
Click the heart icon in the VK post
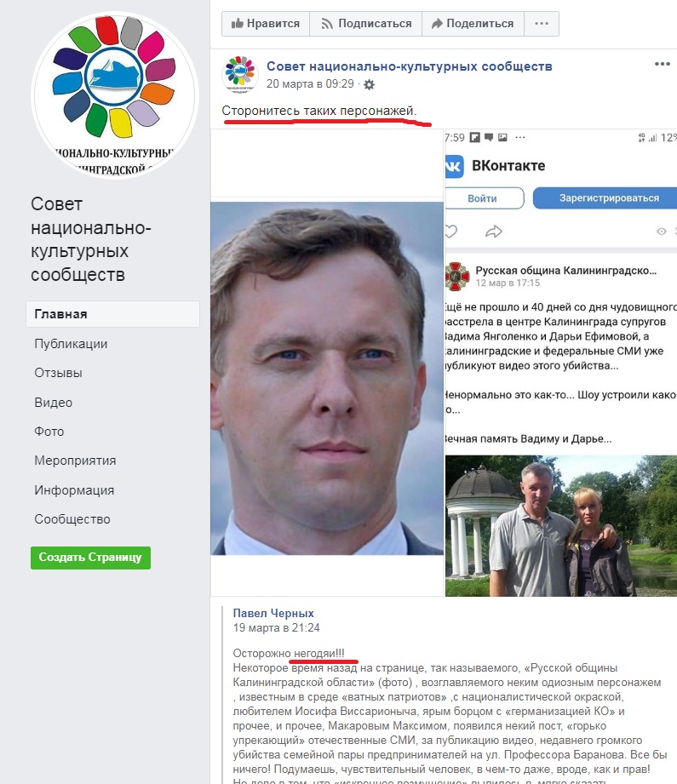(450, 231)
